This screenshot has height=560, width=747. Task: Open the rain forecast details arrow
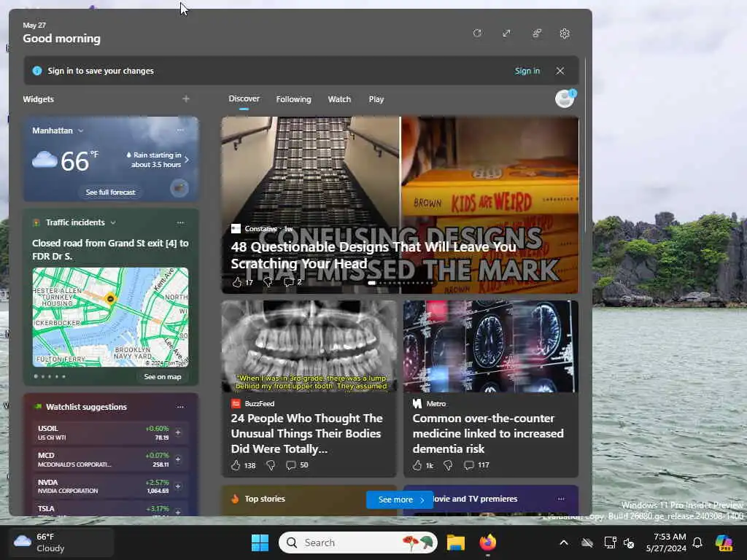[187, 160]
